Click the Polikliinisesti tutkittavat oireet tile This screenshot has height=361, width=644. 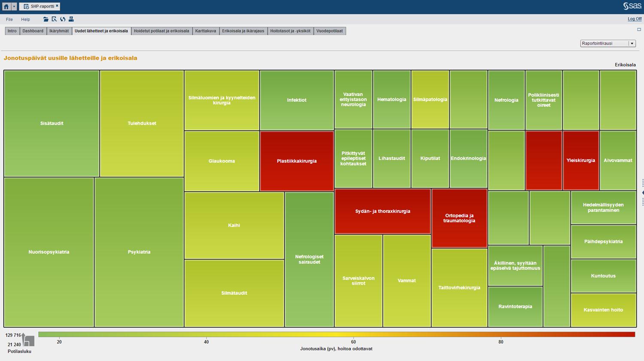(544, 100)
